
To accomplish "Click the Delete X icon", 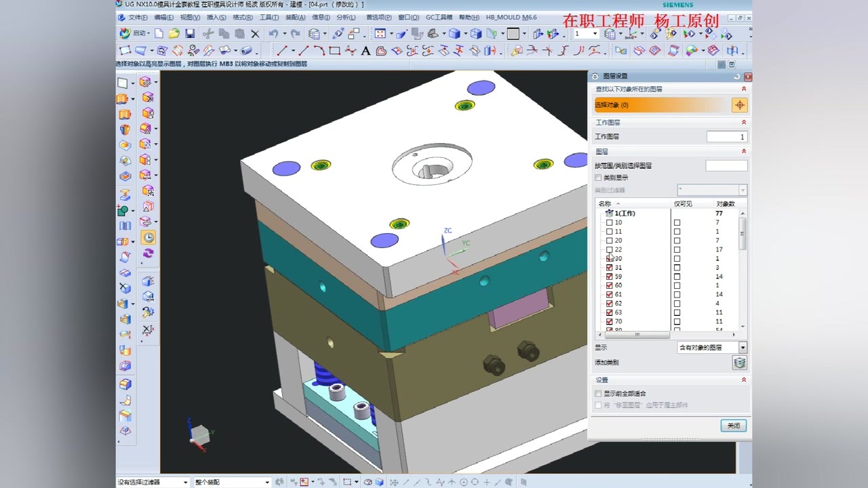I will click(x=255, y=33).
